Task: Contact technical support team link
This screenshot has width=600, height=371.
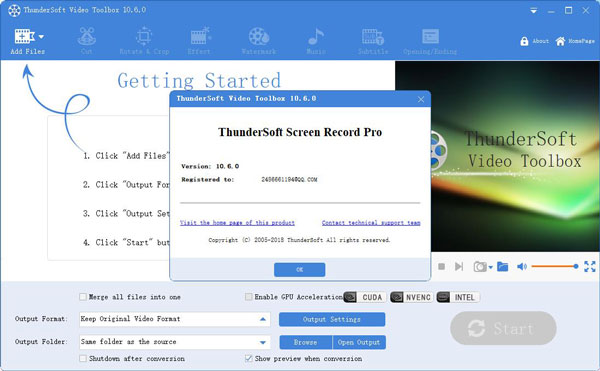Action: 371,223
